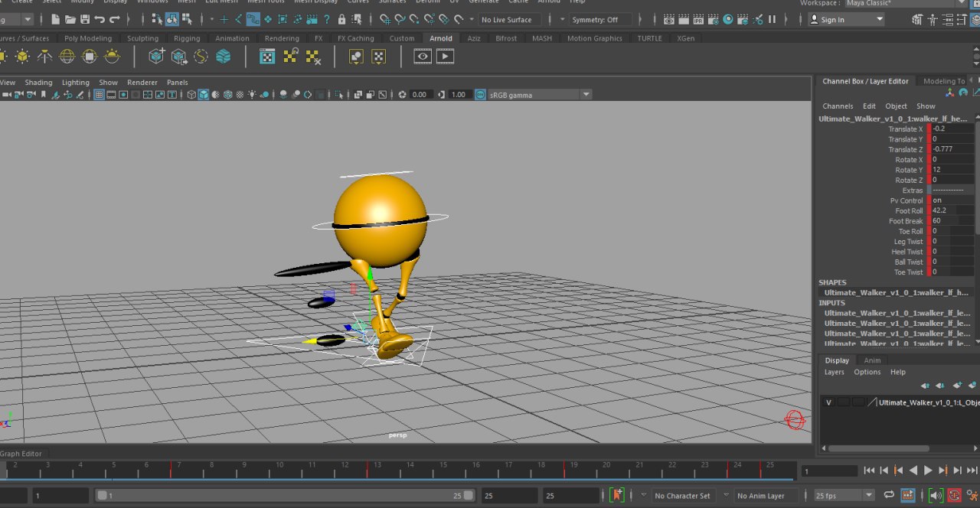Open the Layers menu in Layer Editor

pos(834,372)
